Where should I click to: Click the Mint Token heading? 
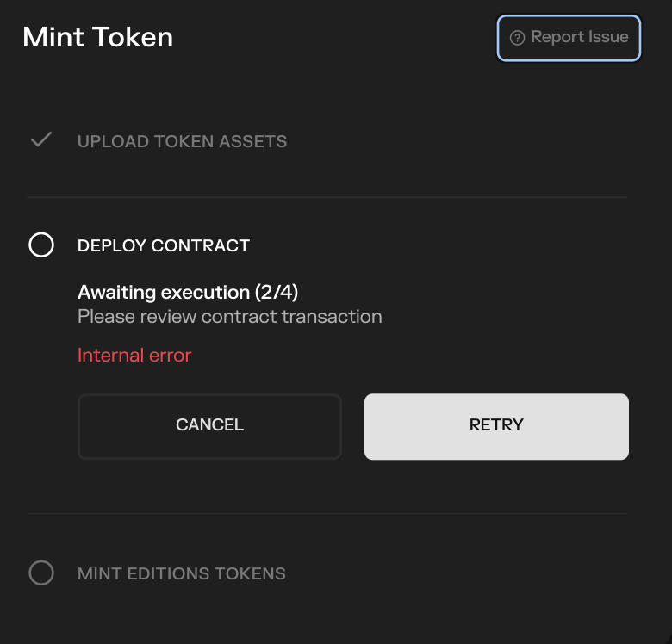[x=97, y=37]
